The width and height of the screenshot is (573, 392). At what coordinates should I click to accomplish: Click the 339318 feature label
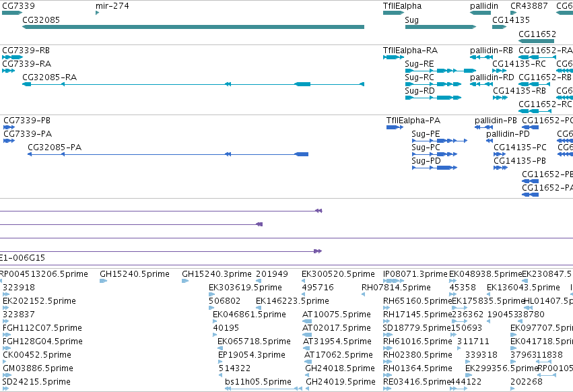tap(481, 355)
